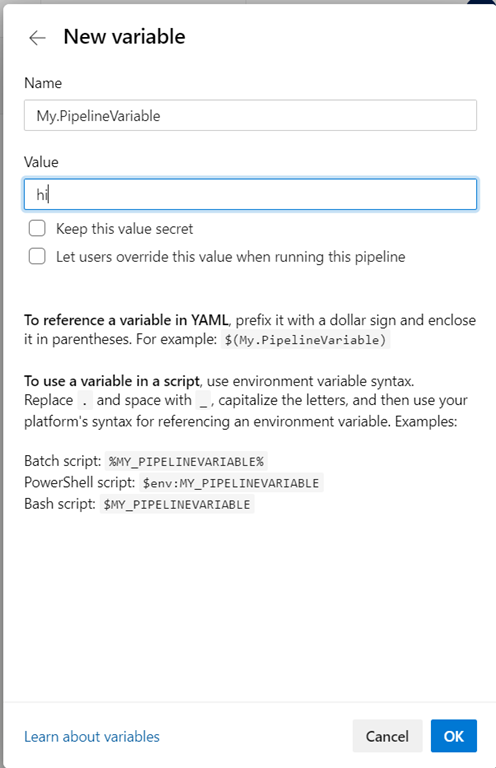Click into the Value input box

(250, 194)
